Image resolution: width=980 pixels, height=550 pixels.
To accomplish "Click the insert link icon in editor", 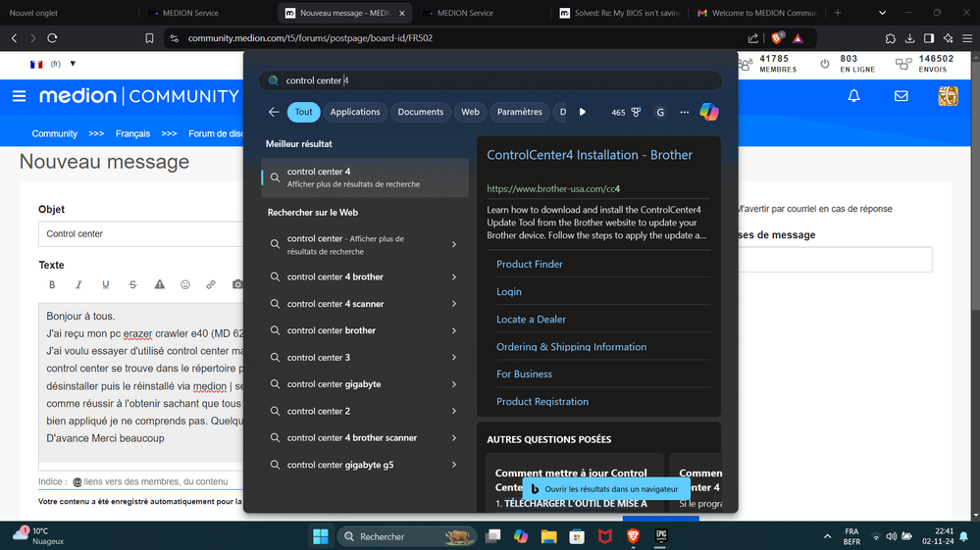I will click(211, 285).
